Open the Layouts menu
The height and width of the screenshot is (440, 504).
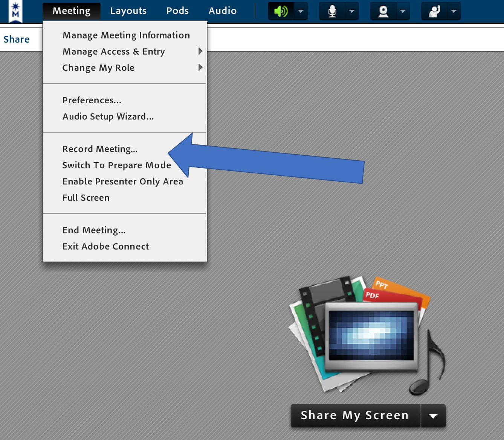[x=128, y=11]
